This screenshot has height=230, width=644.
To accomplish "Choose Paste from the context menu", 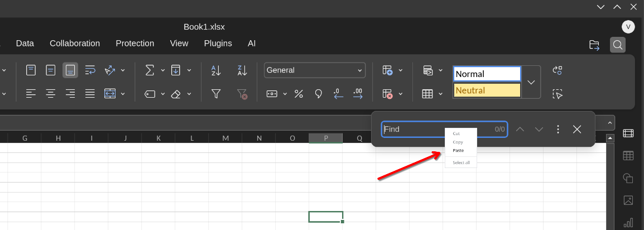I will (458, 150).
